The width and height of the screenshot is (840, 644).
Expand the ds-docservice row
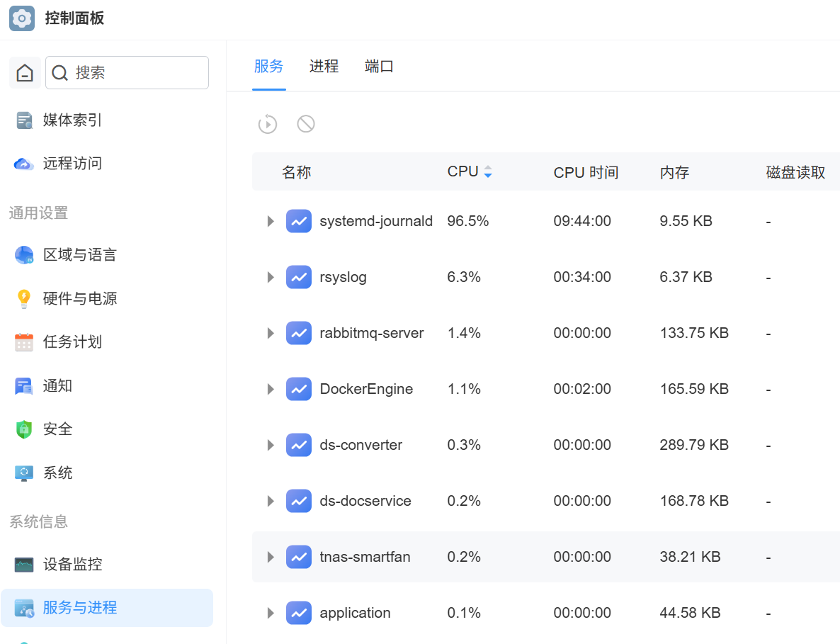271,501
